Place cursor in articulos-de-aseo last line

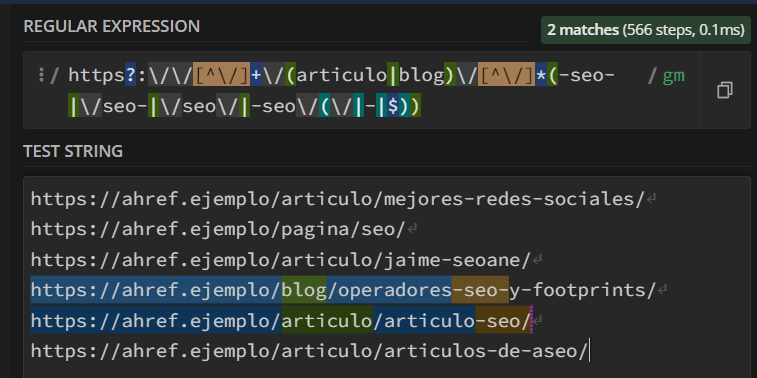click(309, 350)
